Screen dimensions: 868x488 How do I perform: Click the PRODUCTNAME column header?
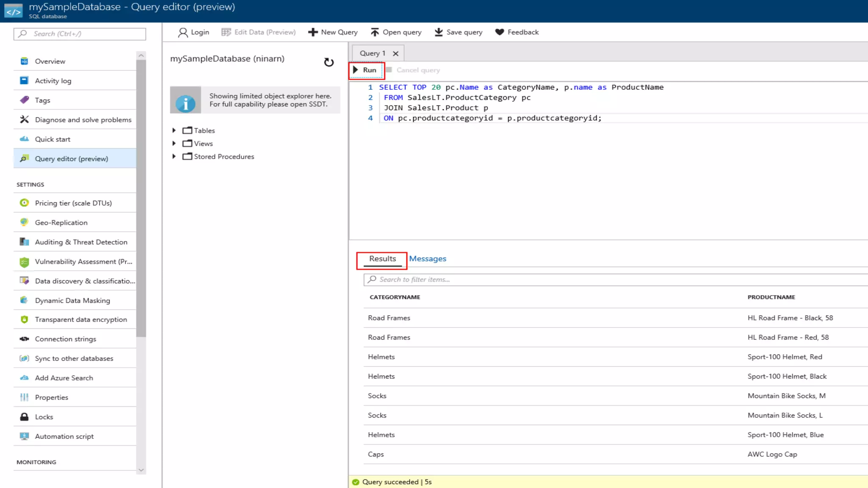point(771,297)
